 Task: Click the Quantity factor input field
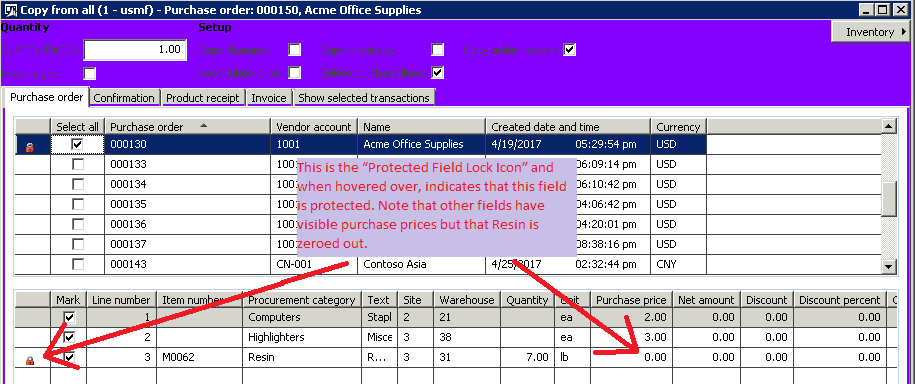[x=135, y=50]
